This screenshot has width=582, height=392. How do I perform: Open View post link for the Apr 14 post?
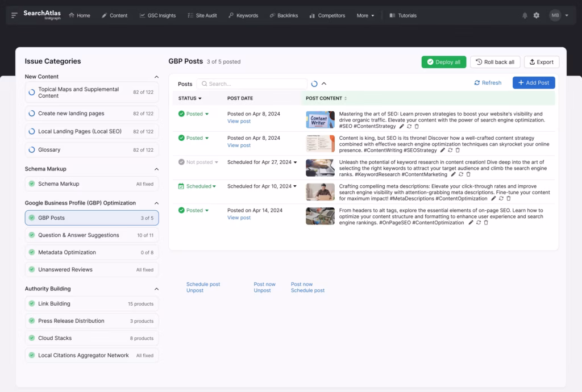[x=239, y=217]
